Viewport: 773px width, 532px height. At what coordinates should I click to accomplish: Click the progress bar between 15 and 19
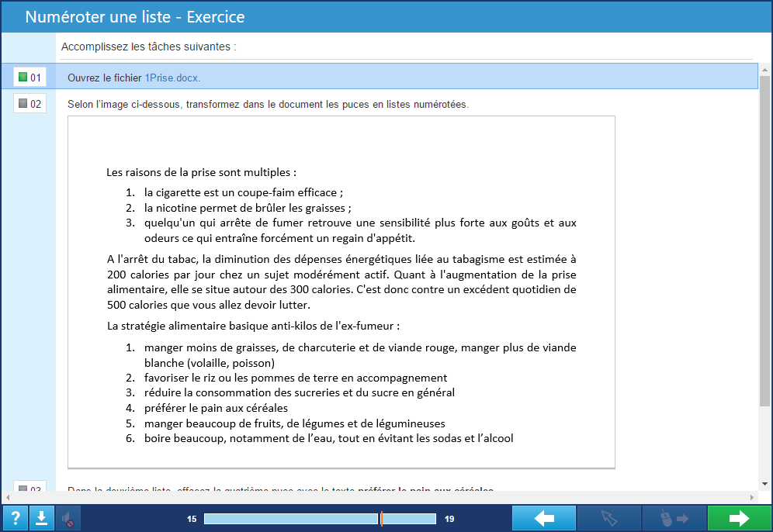tap(320, 519)
